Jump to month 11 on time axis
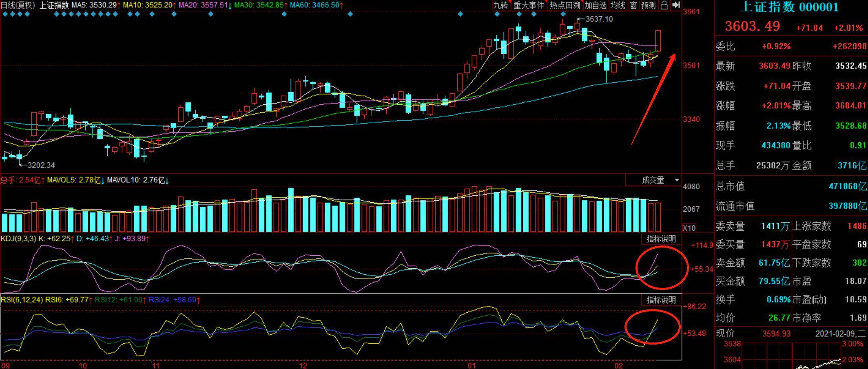868x369 pixels. (x=155, y=365)
